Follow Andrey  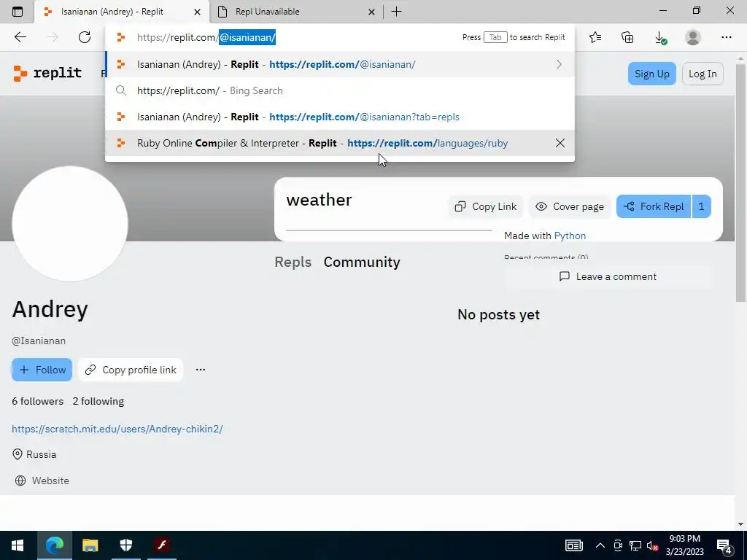coord(42,370)
